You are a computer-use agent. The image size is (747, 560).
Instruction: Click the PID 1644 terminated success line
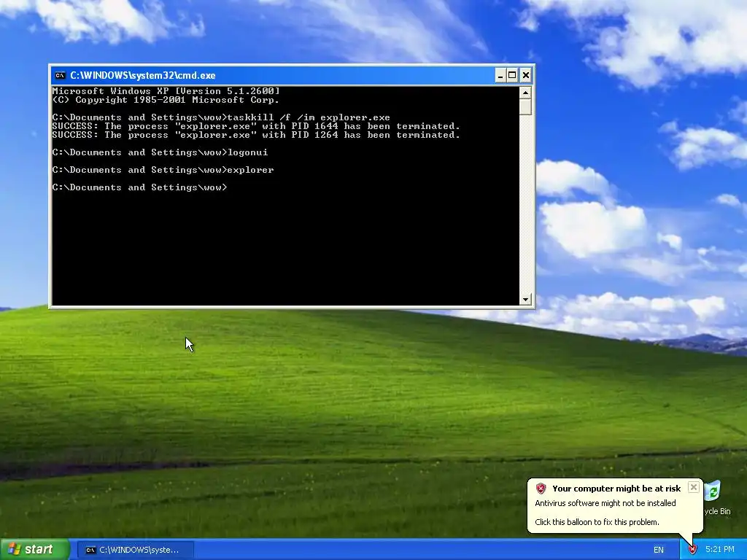256,126
